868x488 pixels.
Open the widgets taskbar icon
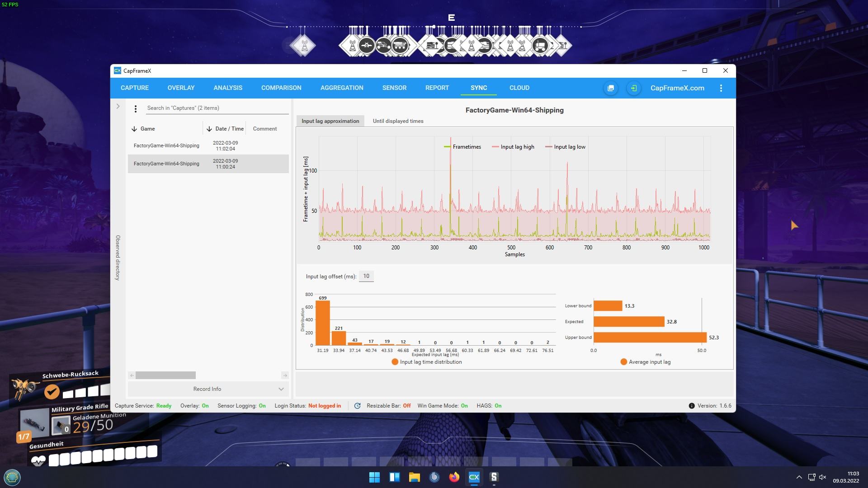pos(394,477)
